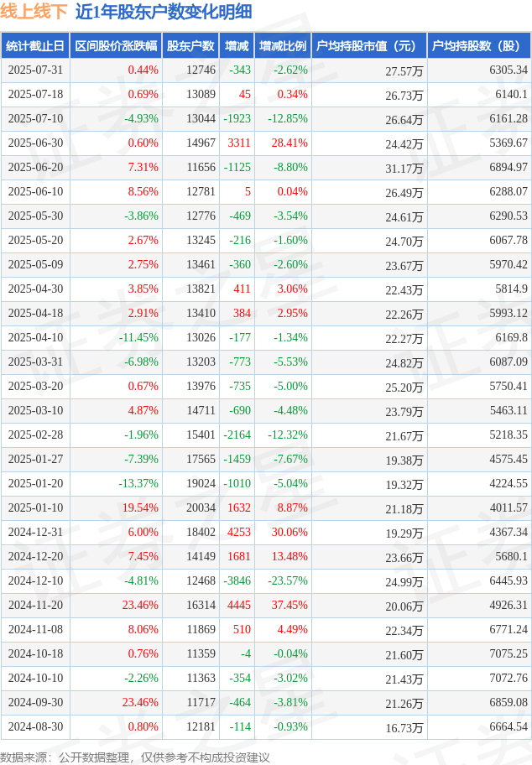Click the 户均持股数（股） column header
532x765 pixels.
click(479, 46)
